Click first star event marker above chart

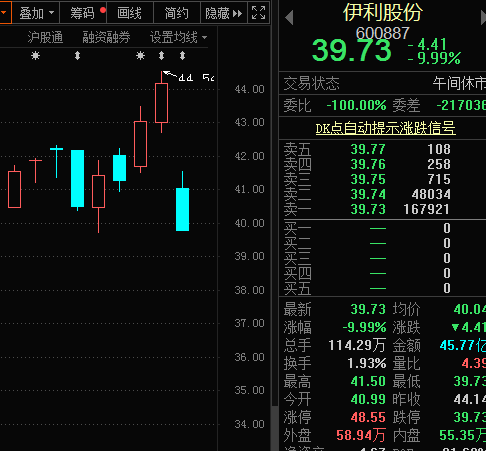(35, 55)
